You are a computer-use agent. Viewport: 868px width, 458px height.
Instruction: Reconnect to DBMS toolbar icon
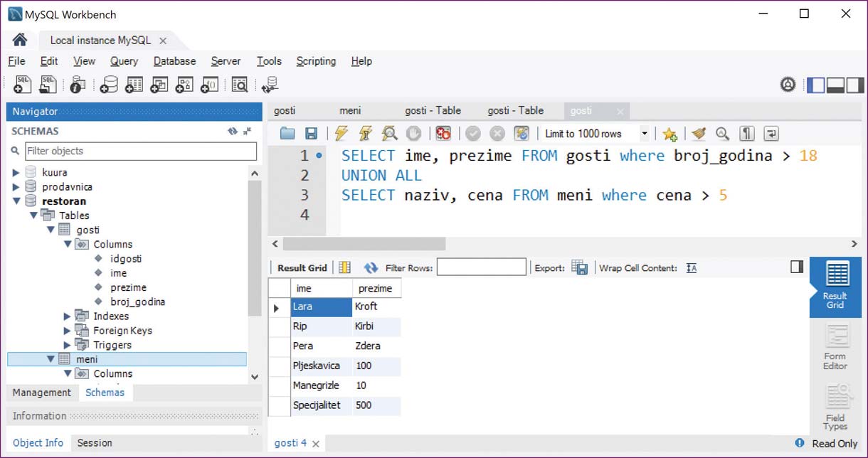270,85
